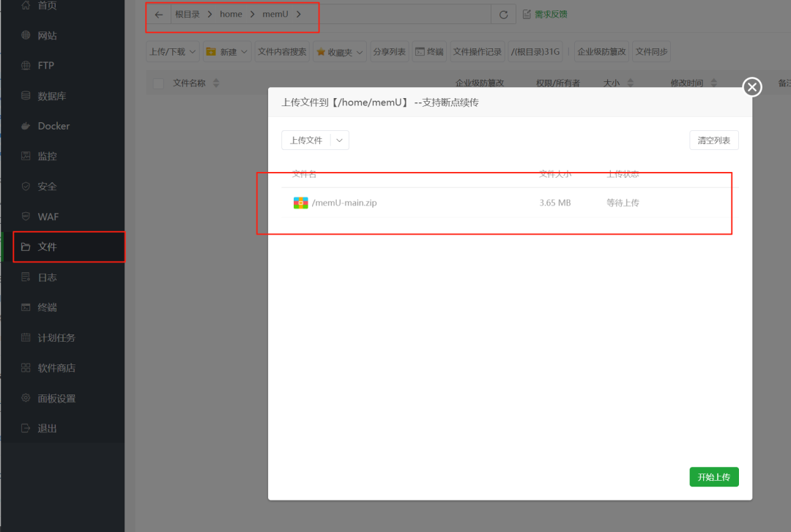The image size is (791, 532).
Task: Click the 软件商店 grid icon
Action: [x=26, y=367]
